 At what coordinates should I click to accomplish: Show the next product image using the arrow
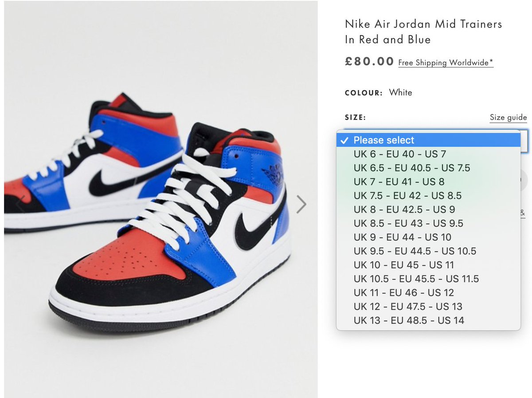(x=301, y=205)
